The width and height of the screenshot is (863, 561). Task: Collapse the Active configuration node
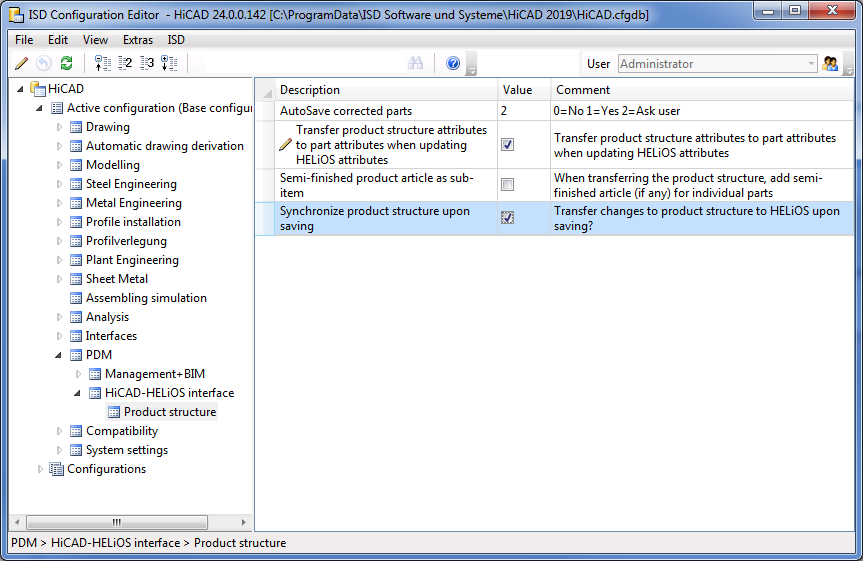(39, 108)
